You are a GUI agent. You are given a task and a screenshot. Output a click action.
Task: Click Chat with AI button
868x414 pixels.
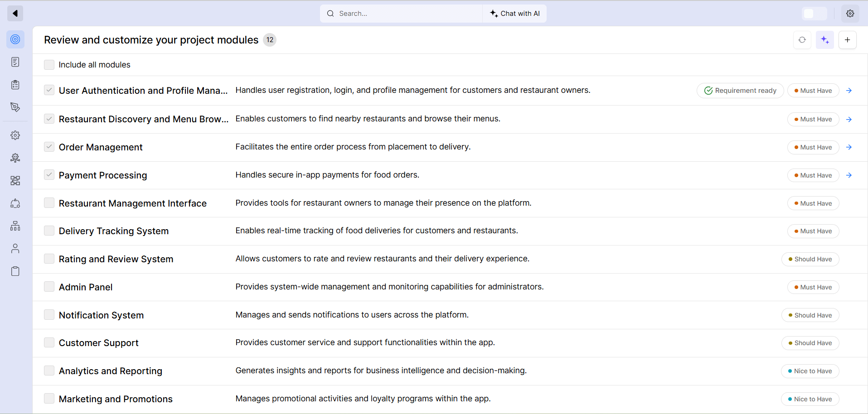tap(515, 14)
